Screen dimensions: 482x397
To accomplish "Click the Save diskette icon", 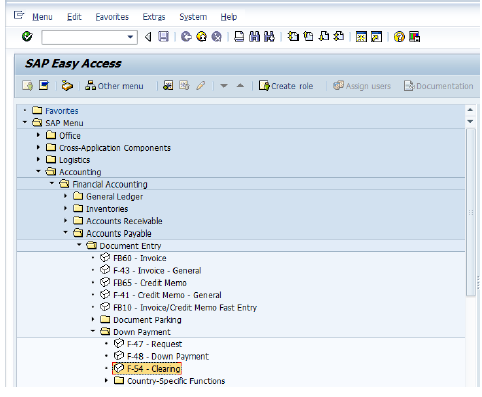I will pyautogui.click(x=163, y=37).
